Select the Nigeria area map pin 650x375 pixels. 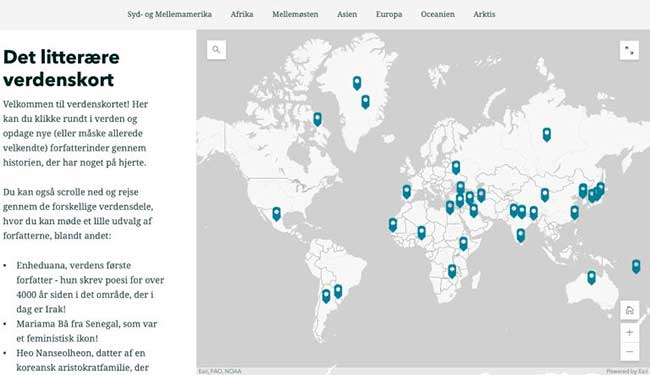[x=422, y=232]
